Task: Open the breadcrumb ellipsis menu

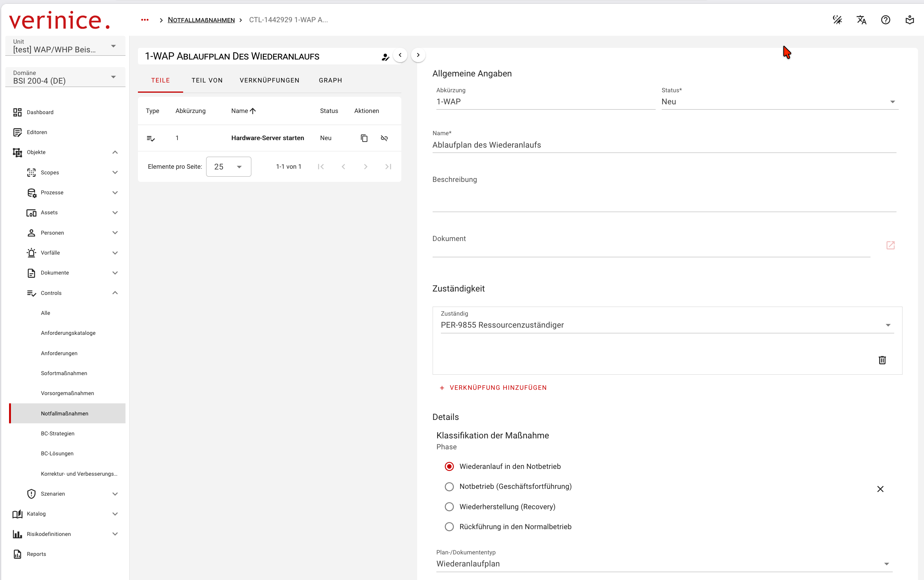Action: (x=145, y=20)
